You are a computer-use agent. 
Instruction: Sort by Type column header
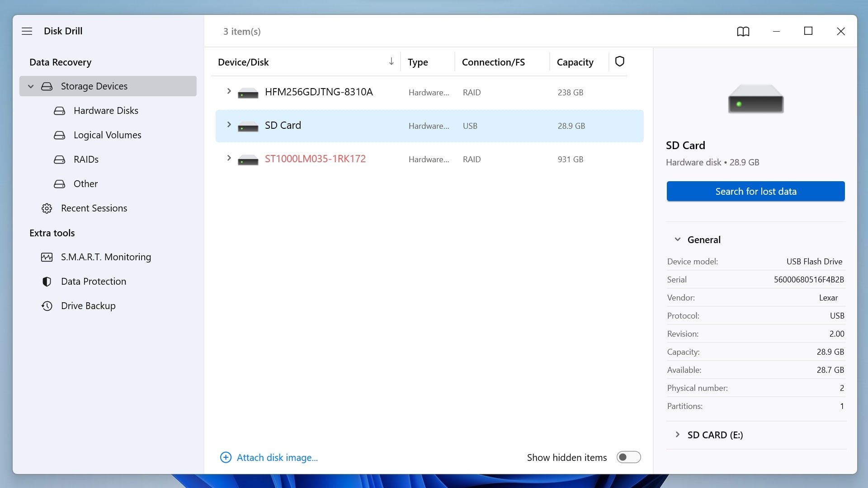(x=418, y=62)
